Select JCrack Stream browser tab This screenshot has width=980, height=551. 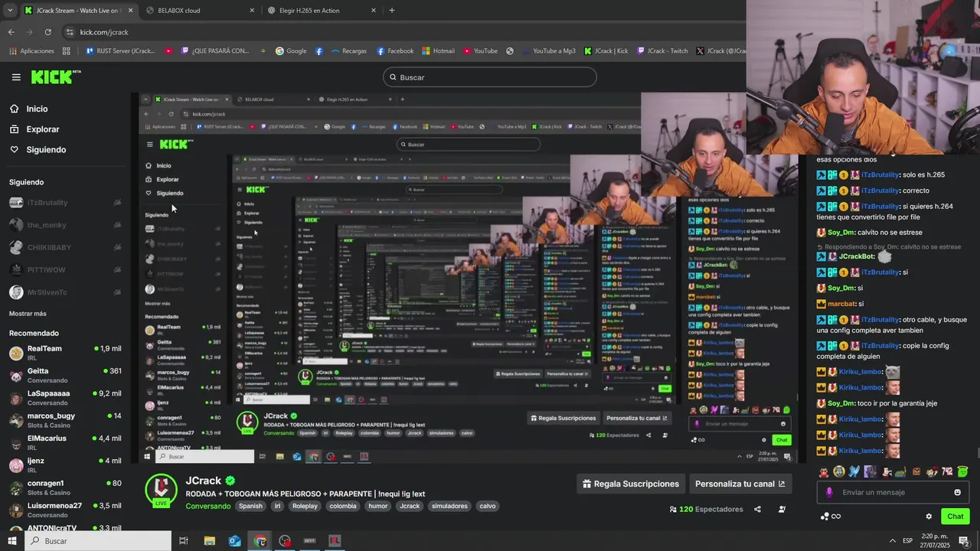pyautogui.click(x=79, y=11)
